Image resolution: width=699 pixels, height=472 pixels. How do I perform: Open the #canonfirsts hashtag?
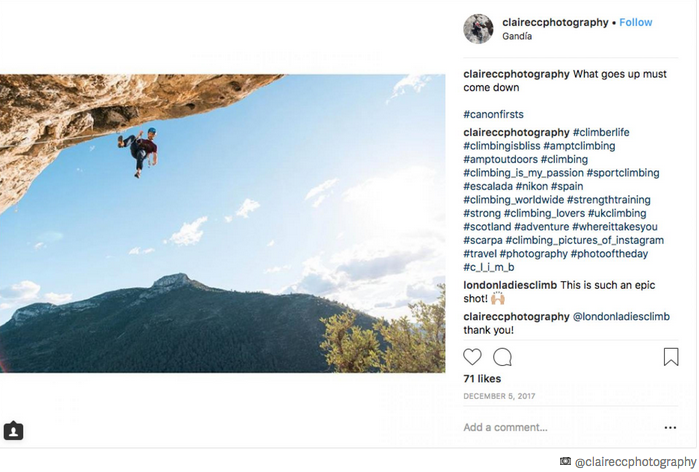(493, 115)
